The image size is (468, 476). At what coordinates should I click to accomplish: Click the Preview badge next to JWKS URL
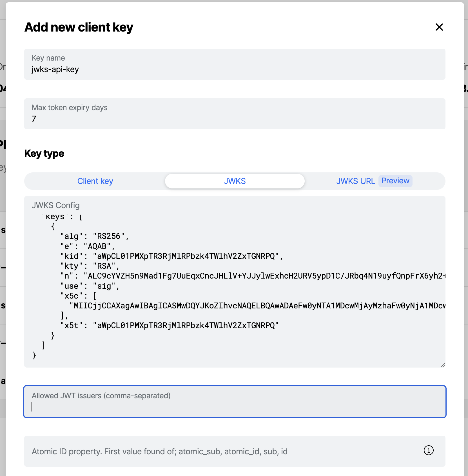coord(395,181)
